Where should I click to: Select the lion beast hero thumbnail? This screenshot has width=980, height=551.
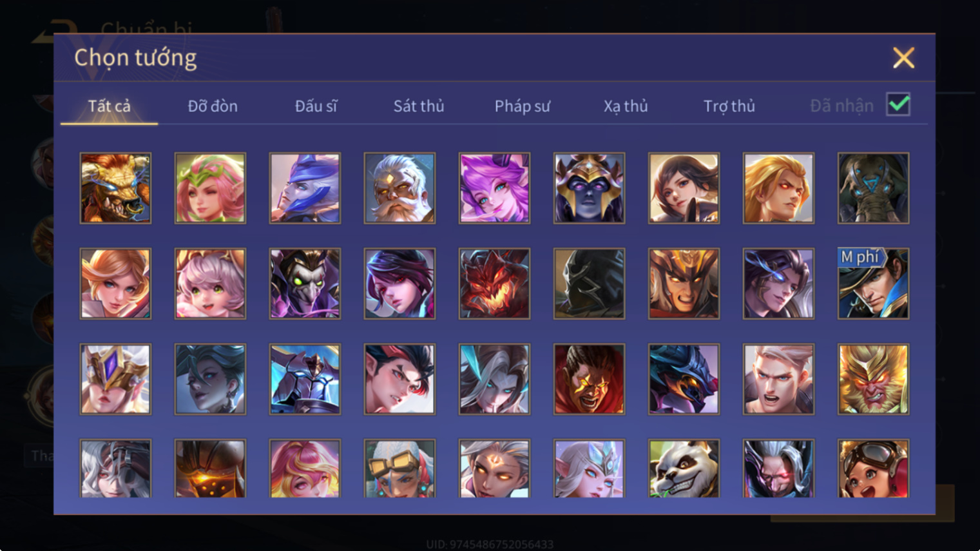(x=115, y=188)
